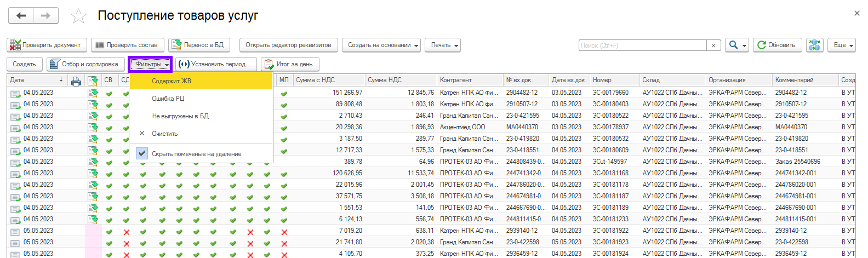Click green check in СВ column first row

tap(109, 93)
